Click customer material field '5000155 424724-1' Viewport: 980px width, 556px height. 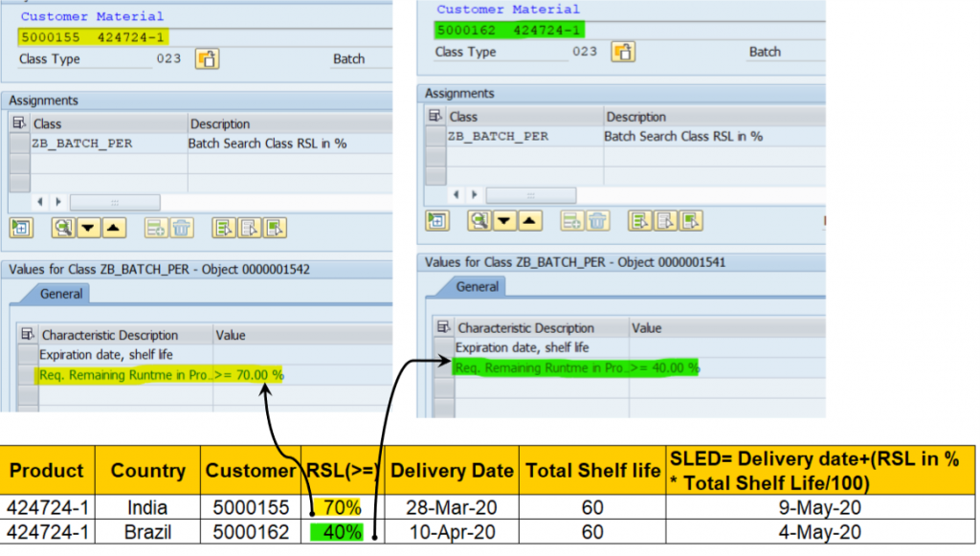[x=93, y=37]
